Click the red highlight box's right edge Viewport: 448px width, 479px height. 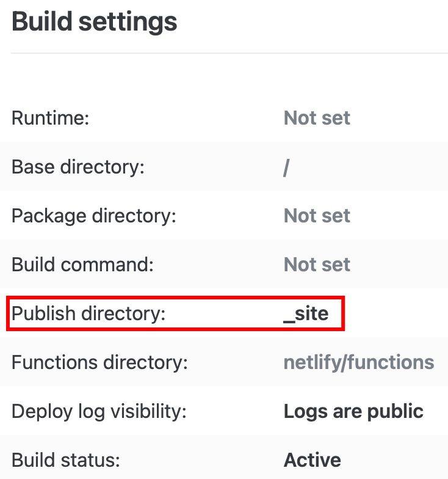(x=344, y=313)
